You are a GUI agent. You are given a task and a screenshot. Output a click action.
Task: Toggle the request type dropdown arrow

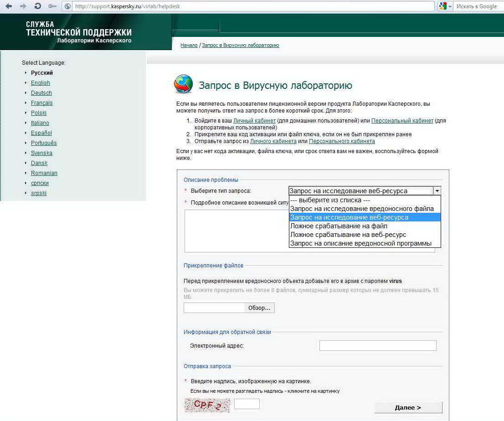[x=437, y=191]
